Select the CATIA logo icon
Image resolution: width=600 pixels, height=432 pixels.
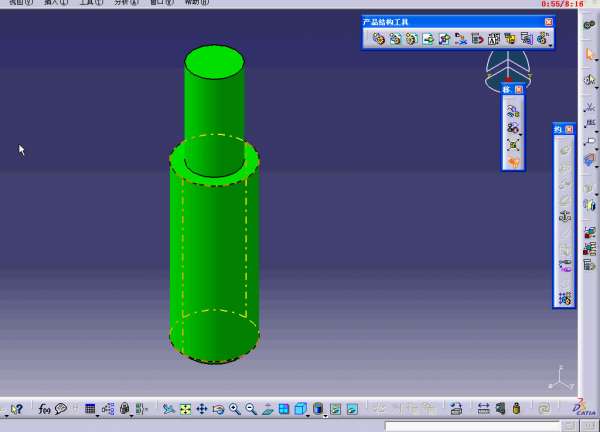coord(584,408)
